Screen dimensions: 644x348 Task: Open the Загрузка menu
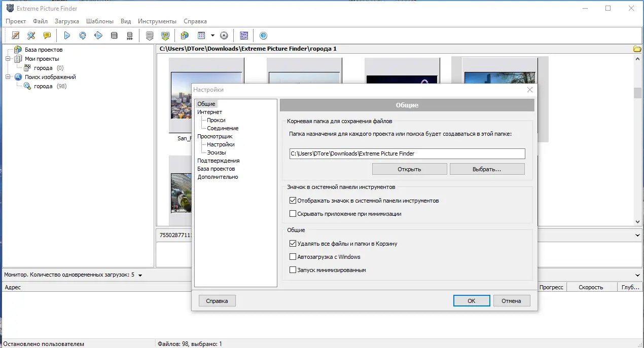coord(67,21)
